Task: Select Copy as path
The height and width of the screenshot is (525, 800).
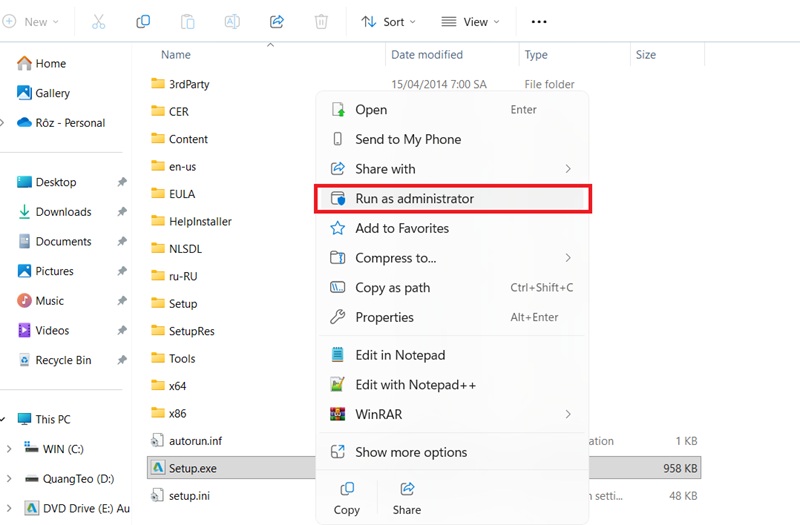Action: [451, 287]
